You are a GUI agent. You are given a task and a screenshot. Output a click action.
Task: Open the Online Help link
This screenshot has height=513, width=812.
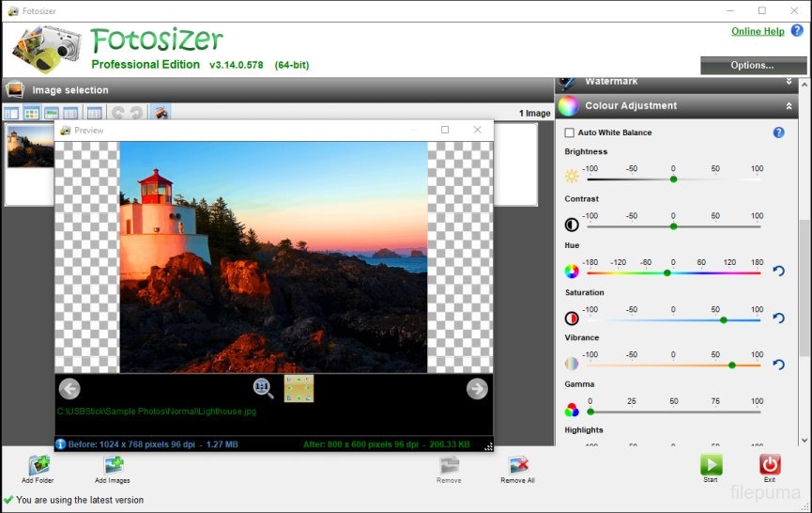tap(758, 31)
